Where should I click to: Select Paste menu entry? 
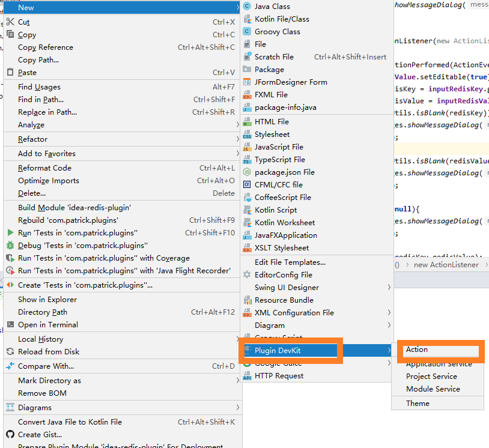click(121, 72)
